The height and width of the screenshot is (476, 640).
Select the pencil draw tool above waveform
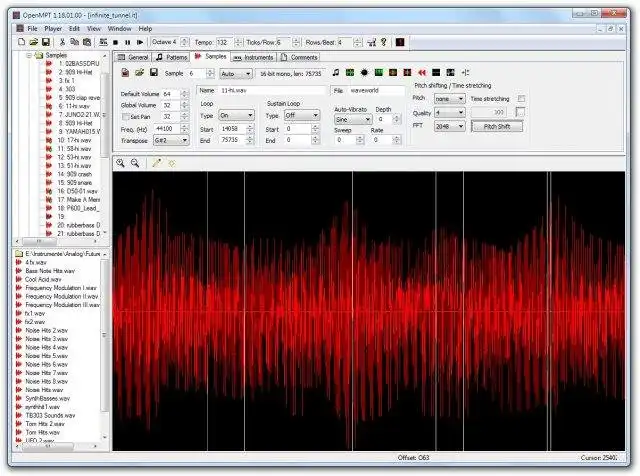[157, 163]
